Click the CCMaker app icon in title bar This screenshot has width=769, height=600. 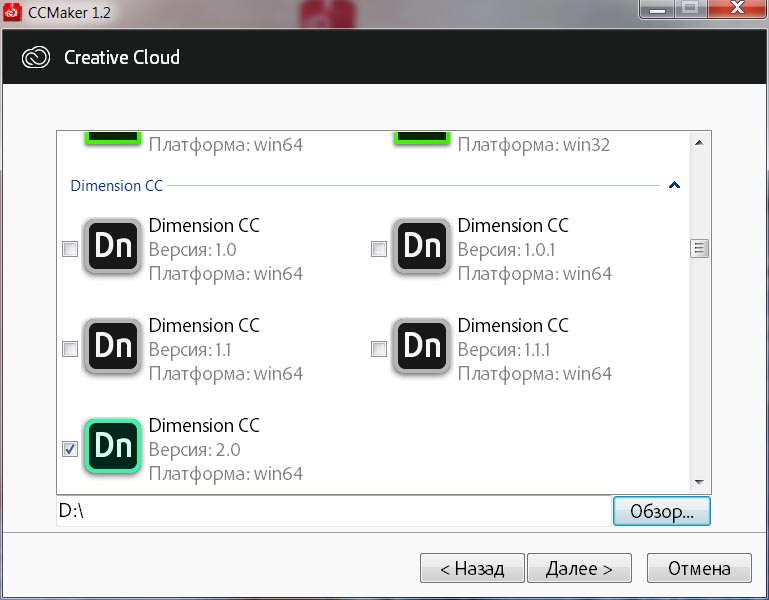[x=12, y=11]
